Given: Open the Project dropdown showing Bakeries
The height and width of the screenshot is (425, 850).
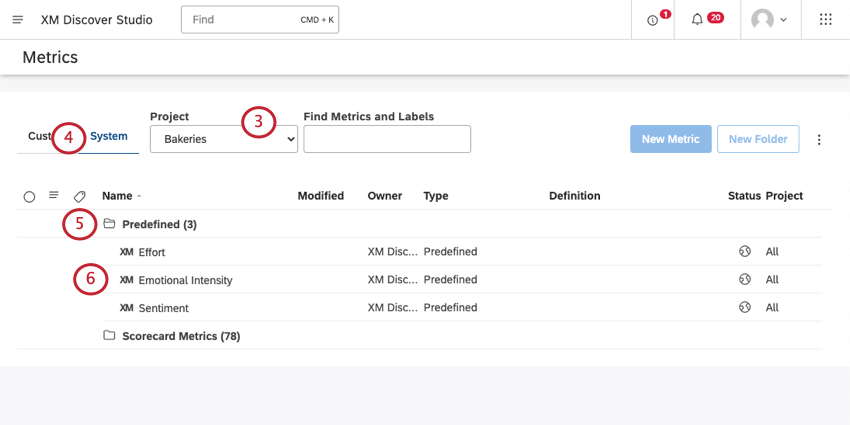Looking at the screenshot, I should [x=223, y=139].
